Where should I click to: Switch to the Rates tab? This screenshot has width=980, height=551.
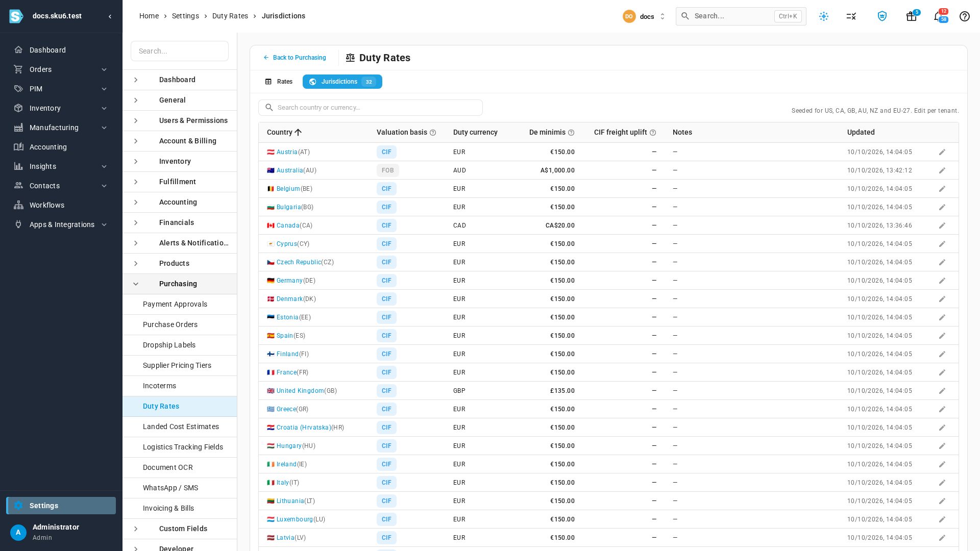point(279,82)
